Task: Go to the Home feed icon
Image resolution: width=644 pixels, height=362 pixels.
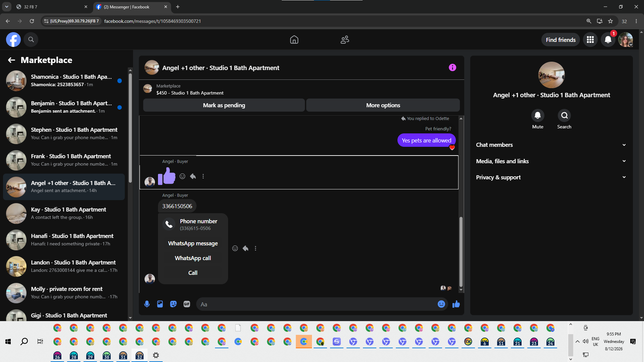Action: pyautogui.click(x=294, y=40)
